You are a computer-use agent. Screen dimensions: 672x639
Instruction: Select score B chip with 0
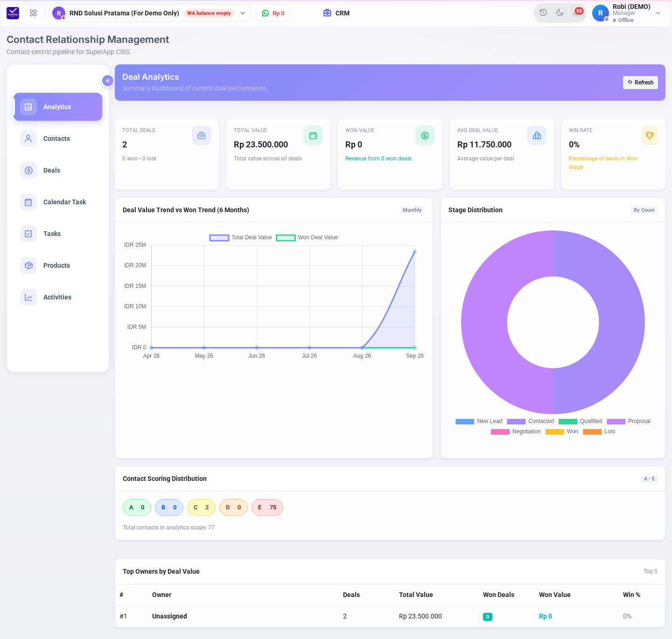tap(169, 507)
